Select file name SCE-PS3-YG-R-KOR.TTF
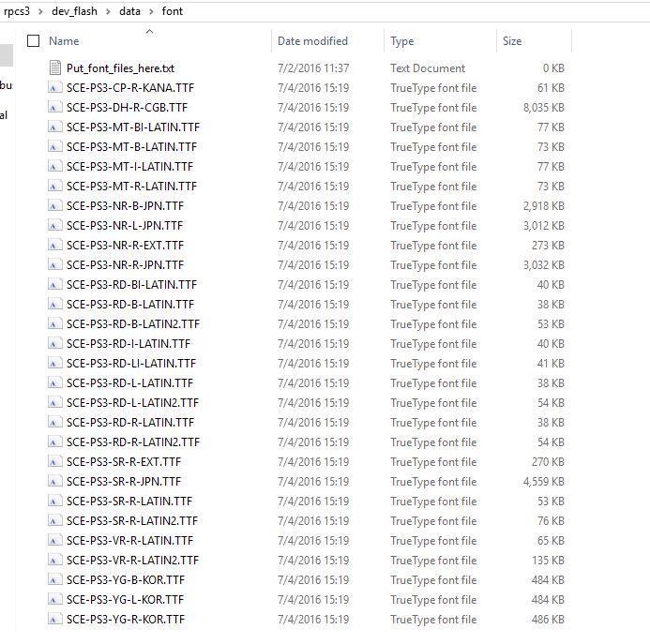 tap(125, 619)
